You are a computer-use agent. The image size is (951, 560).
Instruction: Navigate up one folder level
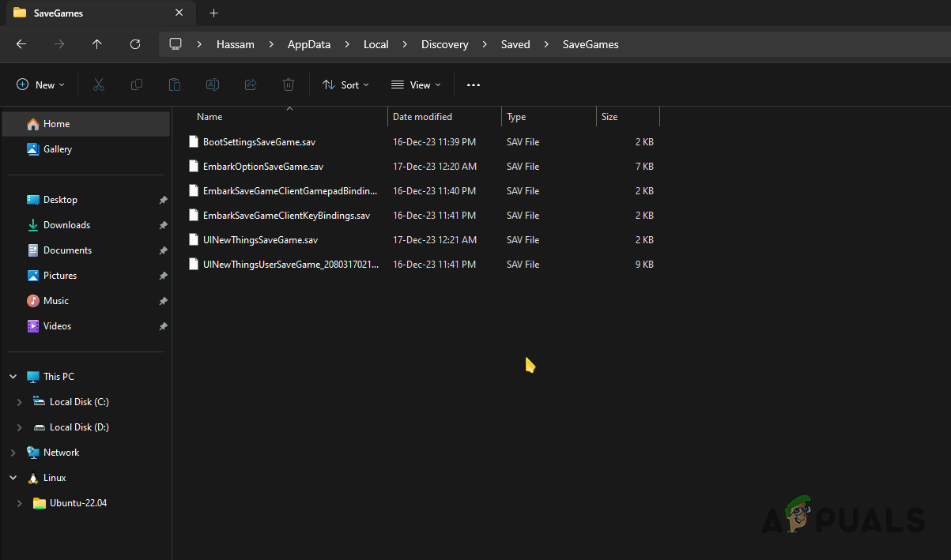click(x=96, y=44)
